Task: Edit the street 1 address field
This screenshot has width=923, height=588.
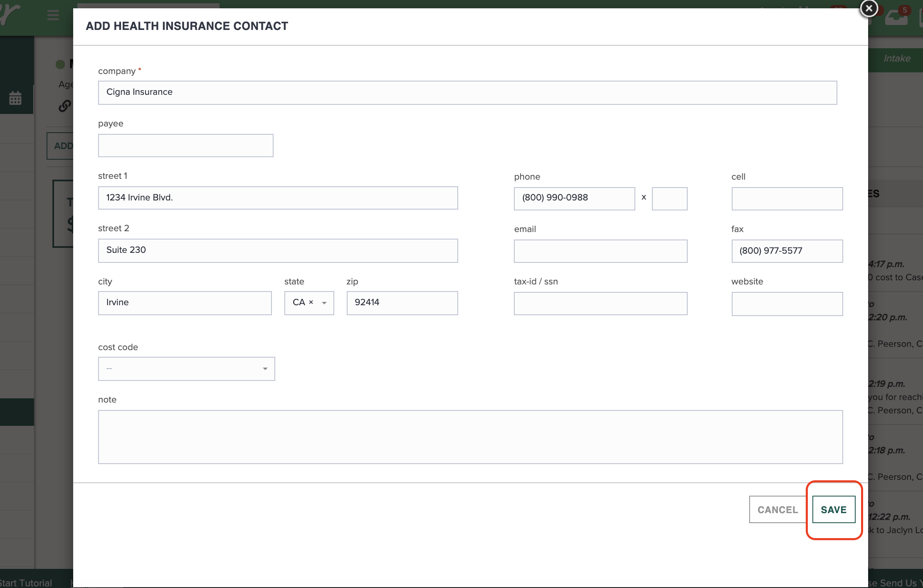Action: coord(278,198)
